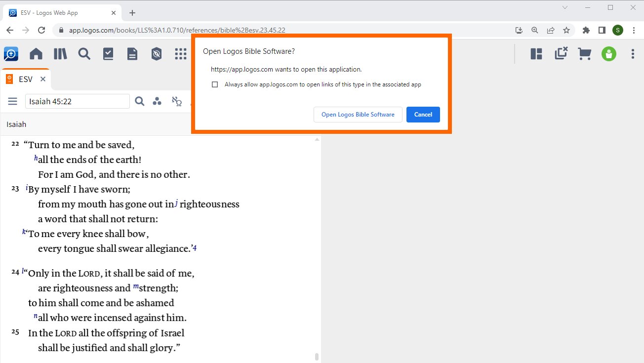Open the Home dashboard icon
644x363 pixels.
(36, 54)
